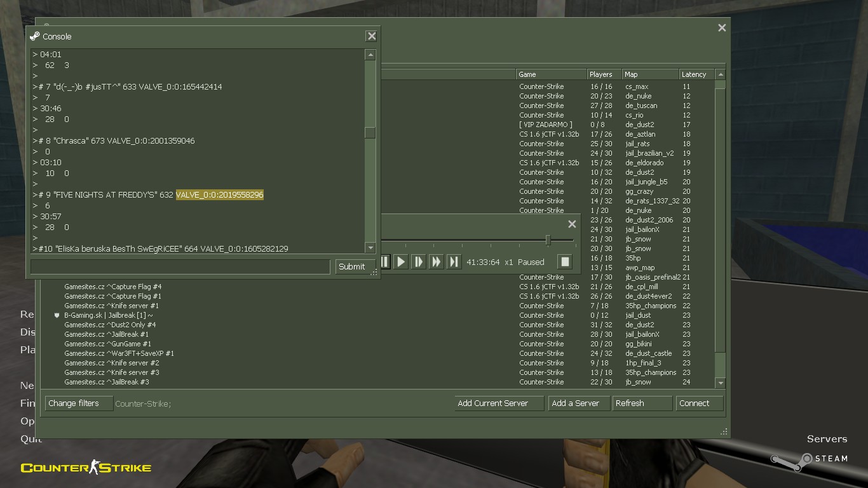Viewport: 868px width, 488px height.
Task: Skip to the demo end using next button
Action: coord(454,262)
